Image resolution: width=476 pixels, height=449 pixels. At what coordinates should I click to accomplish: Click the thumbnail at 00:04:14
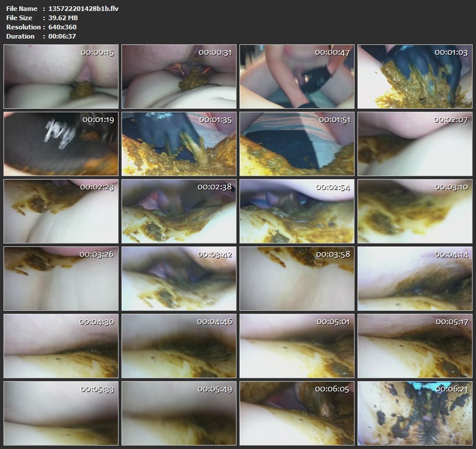tap(414, 279)
